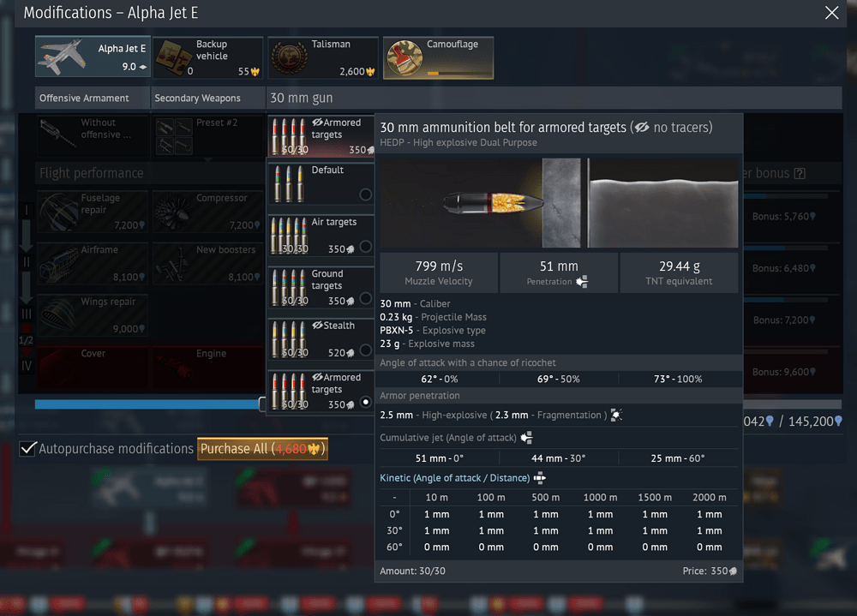Image resolution: width=857 pixels, height=616 pixels.
Task: Click the PBXN-5 Explosive type line
Action: (x=433, y=330)
